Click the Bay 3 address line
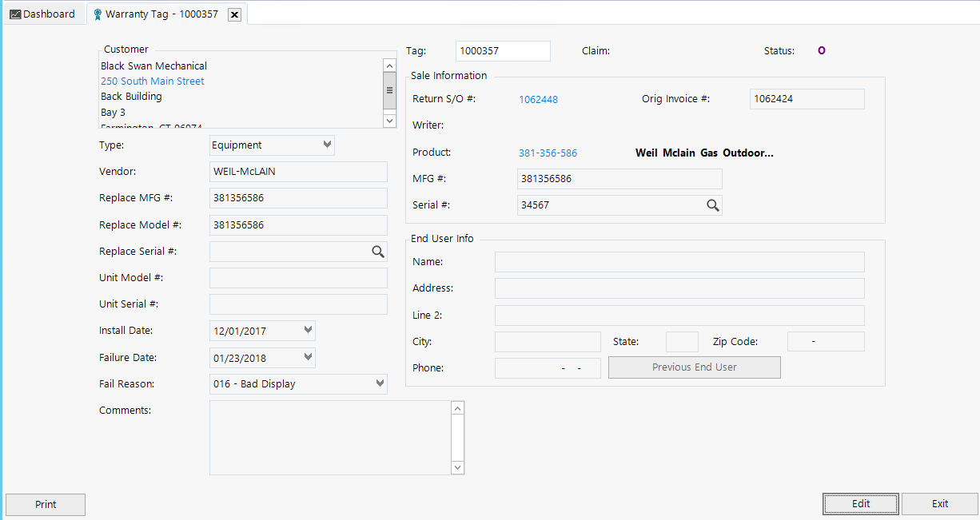Image resolution: width=980 pixels, height=520 pixels. click(x=113, y=113)
